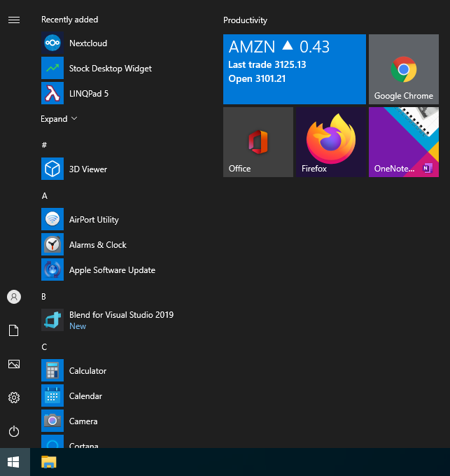
Task: Open LINQPad 5 via its lambda icon
Action: (52, 93)
